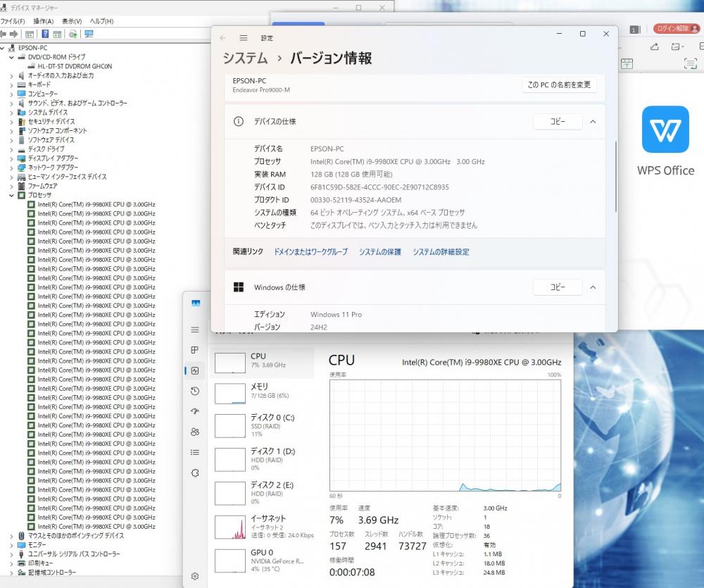Click ログイン解除 button in WPS
Viewport: 704px width, 588px height.
[677, 29]
